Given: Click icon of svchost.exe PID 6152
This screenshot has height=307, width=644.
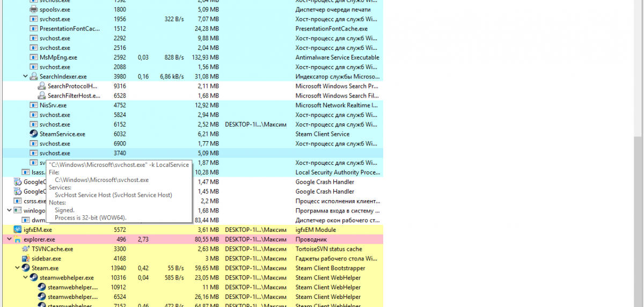Looking at the screenshot, I should point(34,125).
